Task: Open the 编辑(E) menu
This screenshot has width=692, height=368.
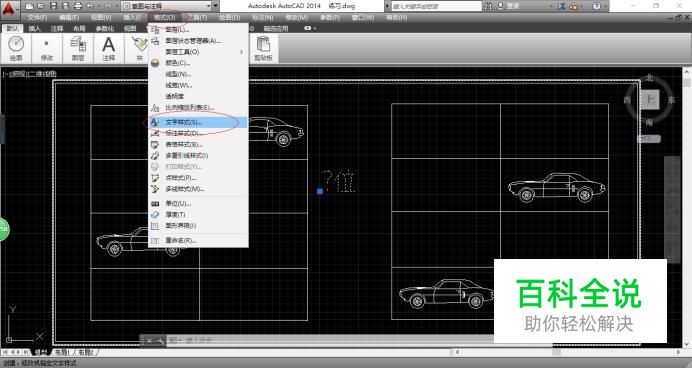Action: tap(69, 18)
